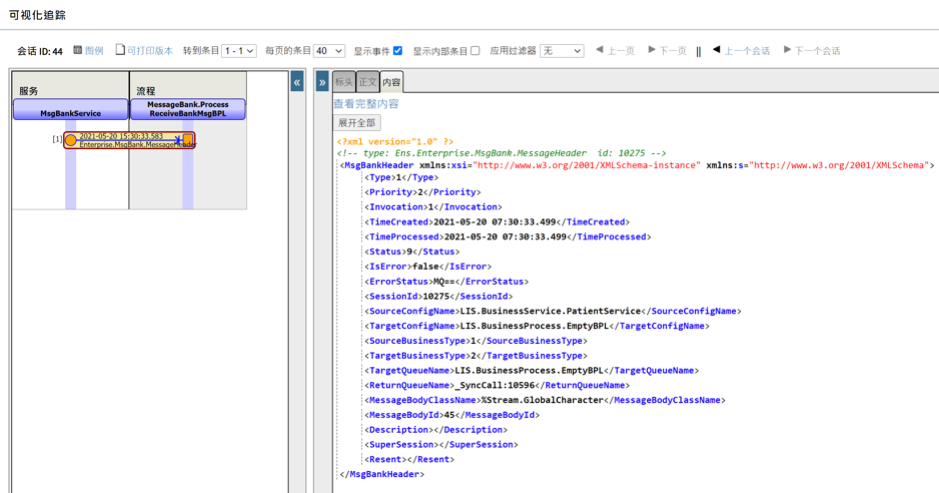
Task: Click the MessageBodyClassName %Stream.GlobalCharacter line
Action: pyautogui.click(x=545, y=400)
